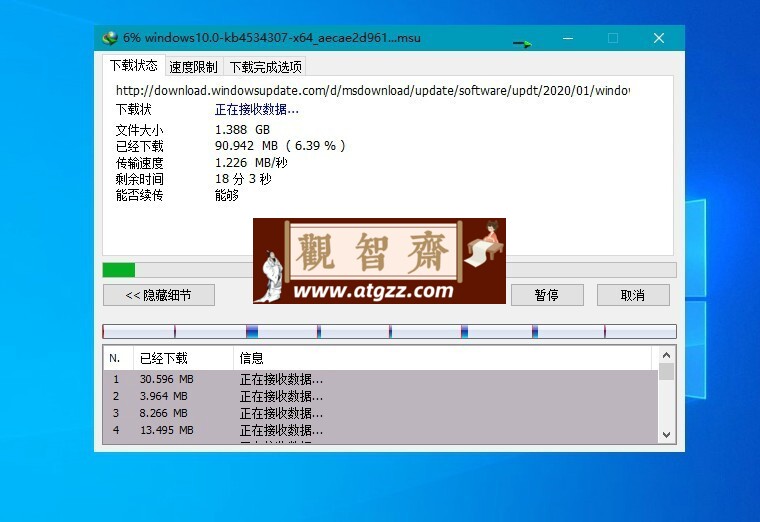Viewport: 760px width, 522px height.
Task: Click scroll up arrow in connections list
Action: point(666,355)
